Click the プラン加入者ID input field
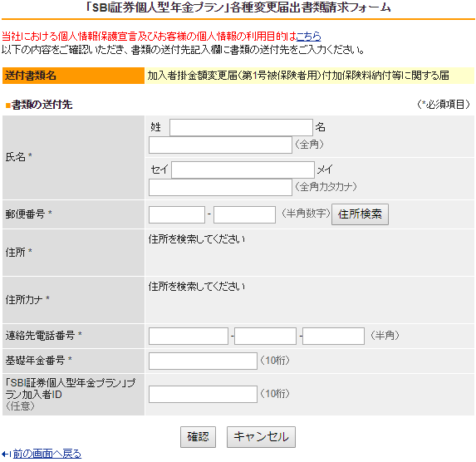The height and width of the screenshot is (462, 476). (x=203, y=394)
